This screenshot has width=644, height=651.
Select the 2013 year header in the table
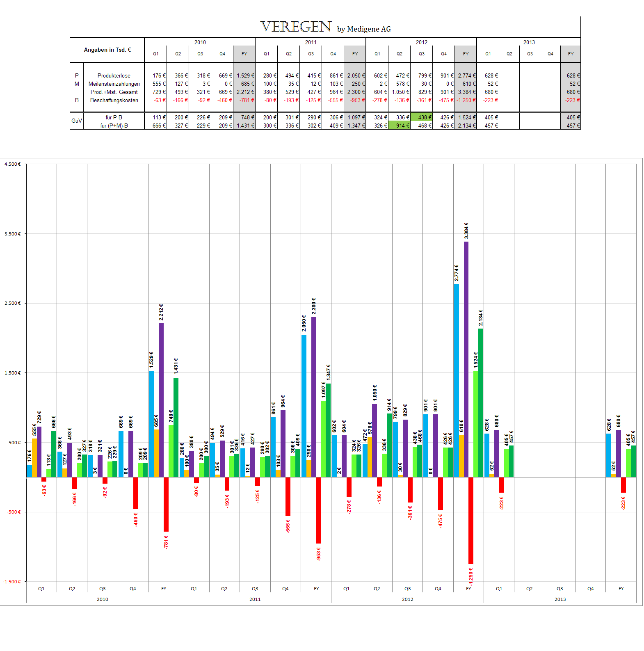[529, 42]
